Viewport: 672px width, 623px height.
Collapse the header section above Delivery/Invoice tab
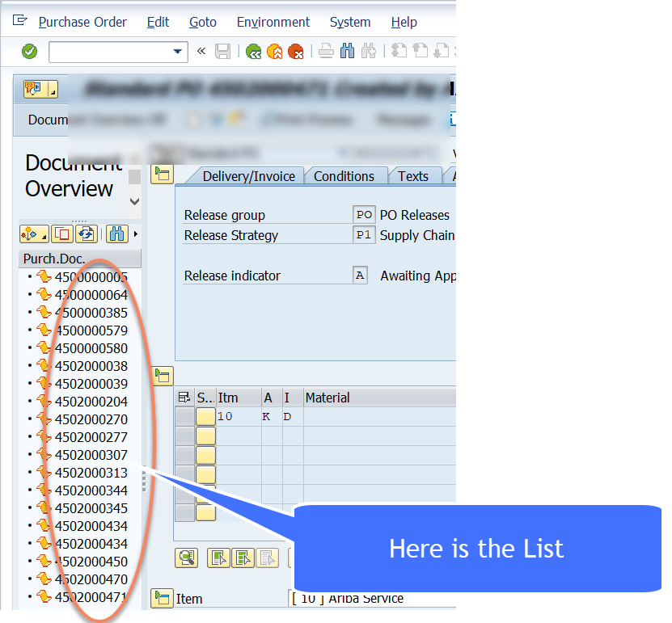click(x=163, y=175)
